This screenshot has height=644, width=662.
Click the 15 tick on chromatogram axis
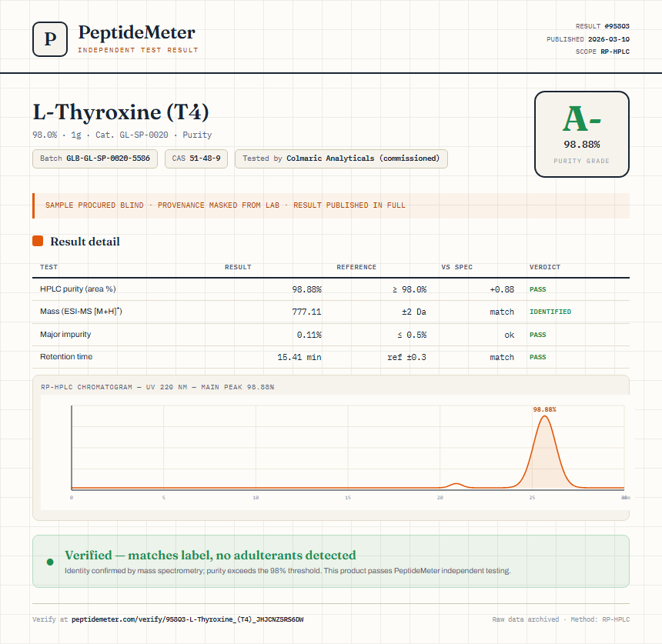(x=348, y=498)
